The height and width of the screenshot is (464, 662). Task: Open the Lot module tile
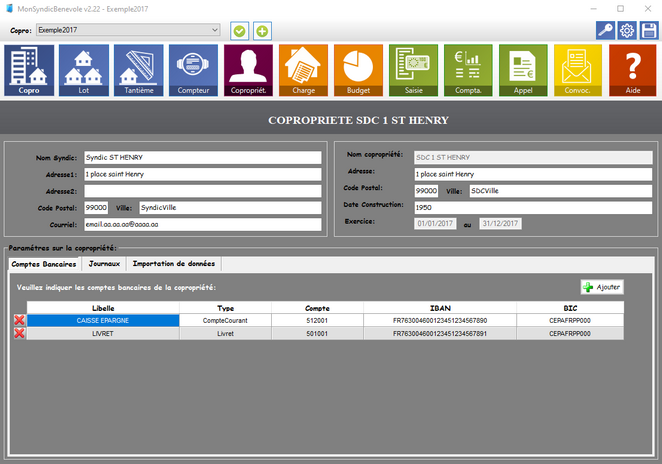[x=84, y=70]
